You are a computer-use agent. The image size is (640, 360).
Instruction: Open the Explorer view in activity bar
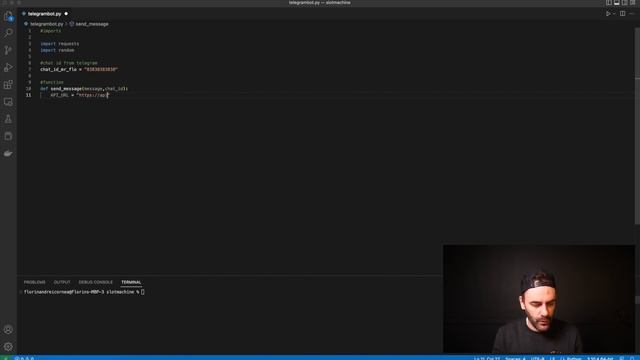pyautogui.click(x=8, y=16)
